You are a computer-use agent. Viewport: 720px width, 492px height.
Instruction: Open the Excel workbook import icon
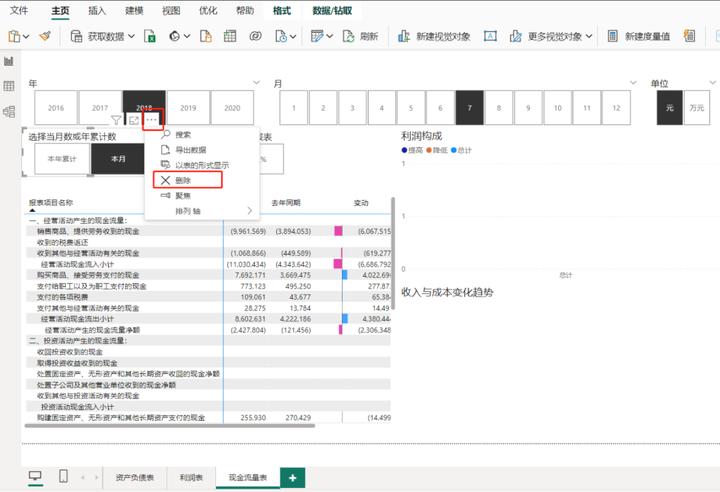[150, 36]
